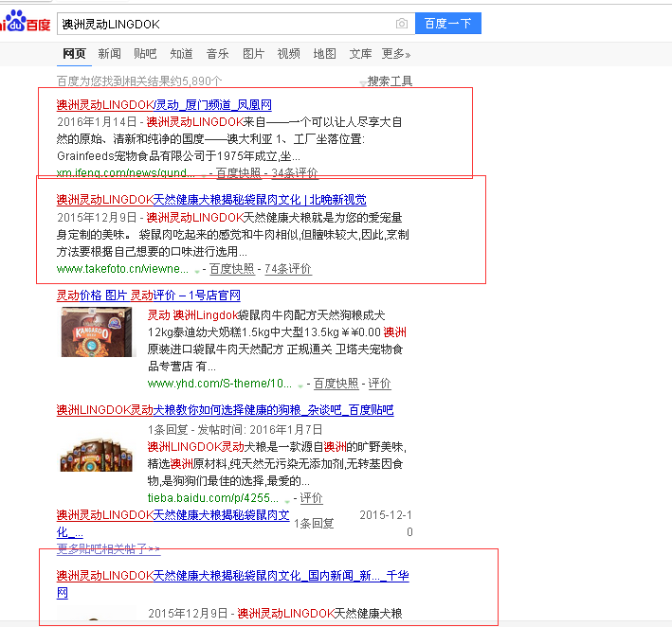Click 评价 link for yhd.com result
672x627 pixels.
tap(380, 384)
